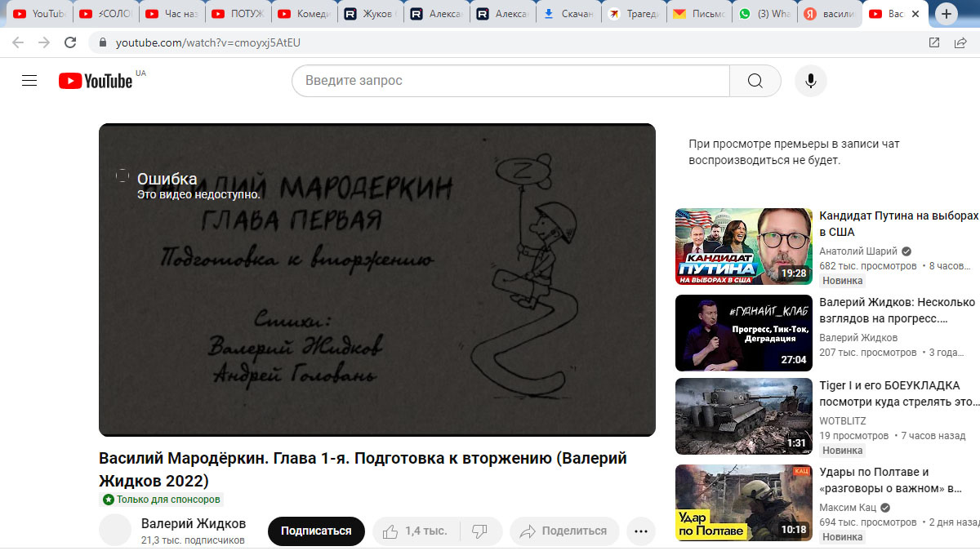Like the video with the thumbs-up 1,4 тыс. button
Viewport: 980px width, 551px height.
pyautogui.click(x=416, y=531)
